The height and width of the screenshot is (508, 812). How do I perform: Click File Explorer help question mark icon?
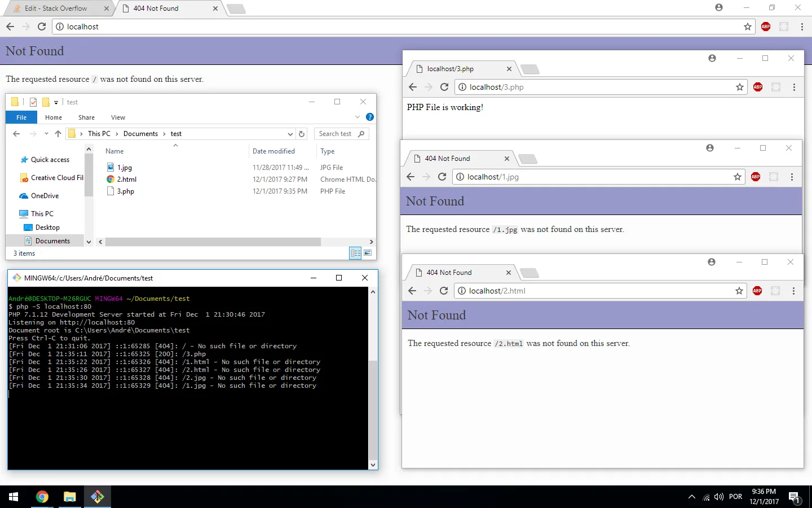[370, 117]
